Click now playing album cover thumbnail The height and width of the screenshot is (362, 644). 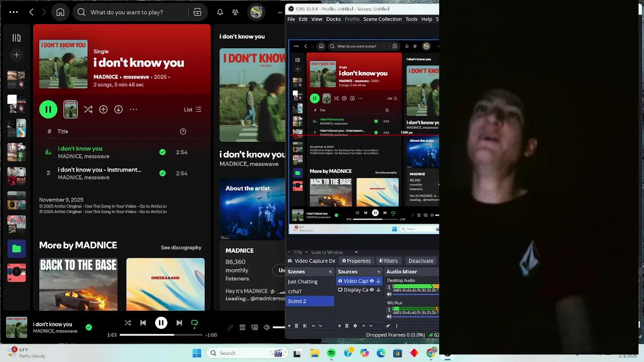[17, 327]
